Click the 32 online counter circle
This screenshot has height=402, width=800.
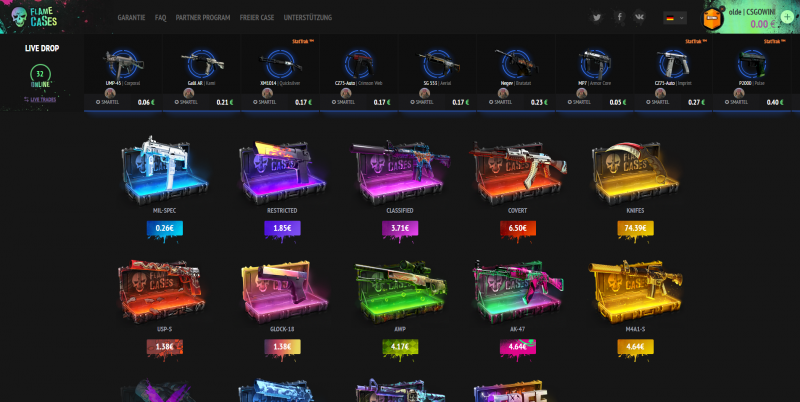point(40,75)
